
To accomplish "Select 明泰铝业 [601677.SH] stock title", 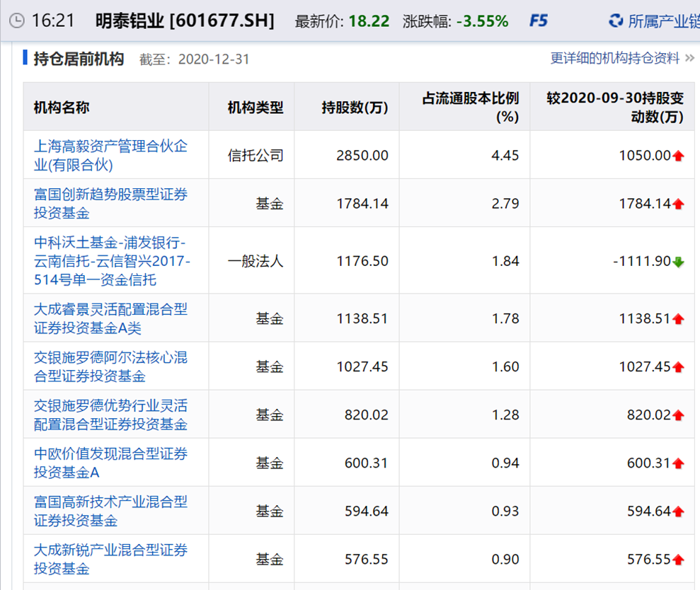I will pyautogui.click(x=185, y=21).
